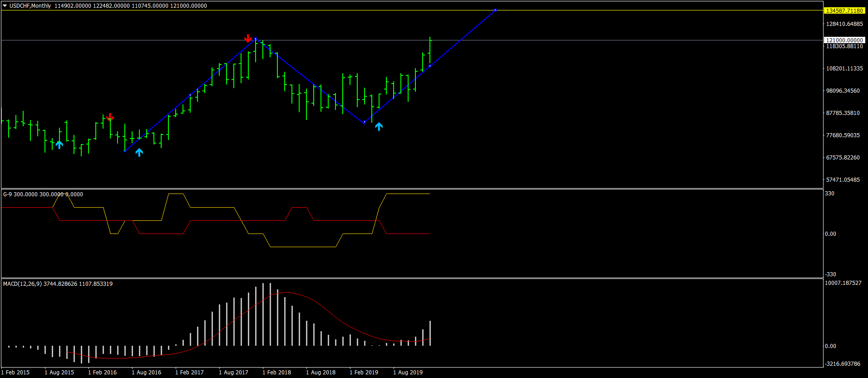Click the 1 Feb 2018 date label
Image resolution: width=868 pixels, height=378 pixels.
pos(277,372)
